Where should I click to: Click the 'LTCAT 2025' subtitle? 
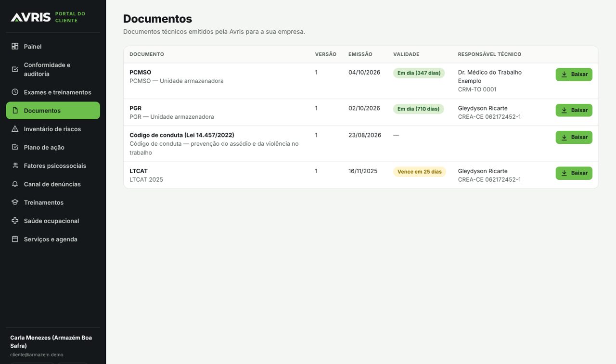(146, 180)
